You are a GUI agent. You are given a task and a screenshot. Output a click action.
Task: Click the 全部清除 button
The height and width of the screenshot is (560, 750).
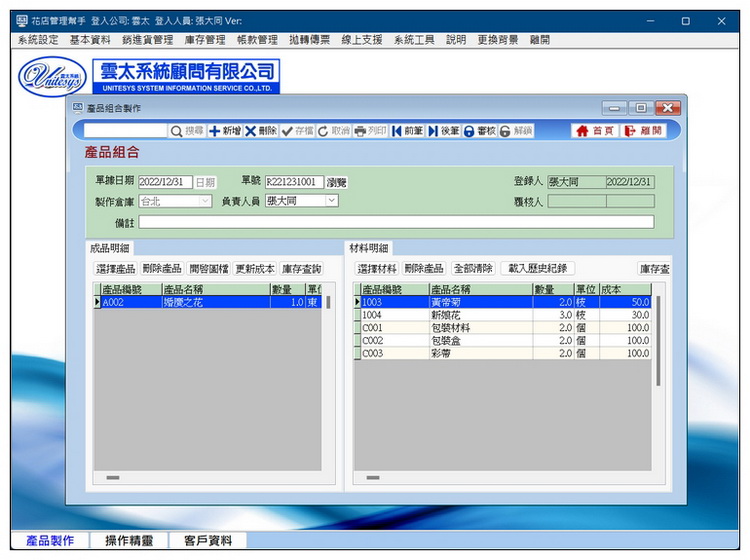473,269
